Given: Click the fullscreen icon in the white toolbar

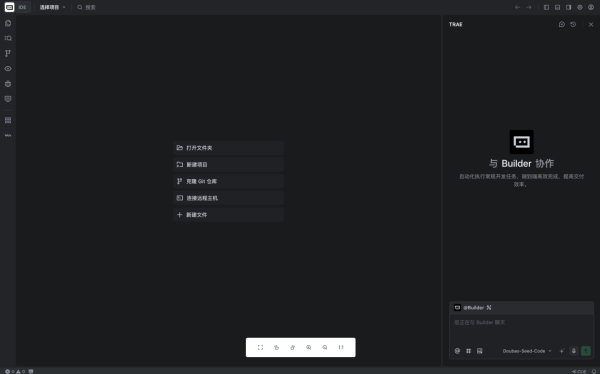Looking at the screenshot, I should tap(260, 348).
